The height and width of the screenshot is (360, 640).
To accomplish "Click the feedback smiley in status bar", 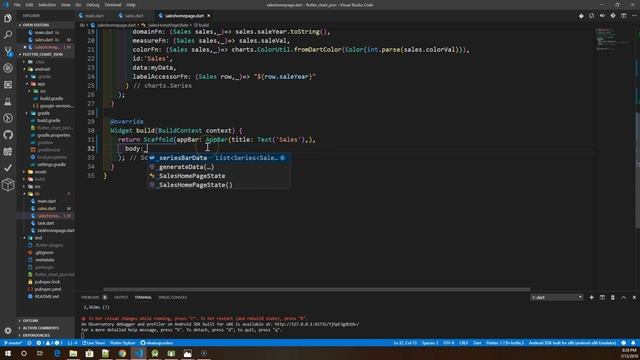I will click(623, 343).
